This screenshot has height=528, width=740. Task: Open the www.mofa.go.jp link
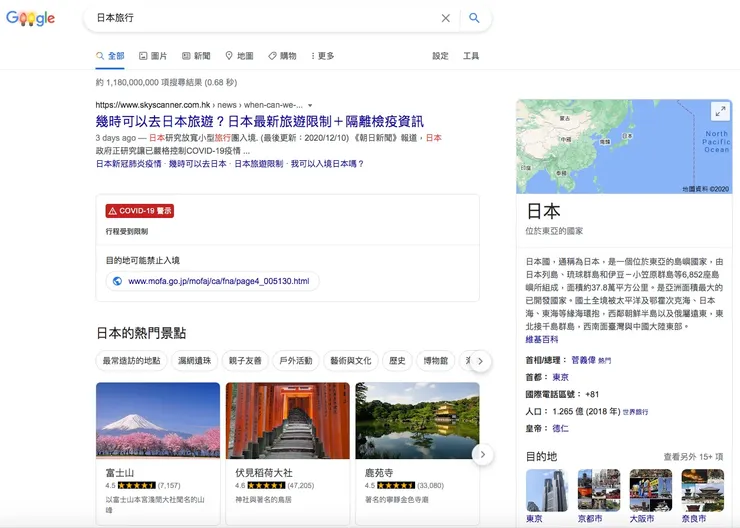[x=219, y=281]
